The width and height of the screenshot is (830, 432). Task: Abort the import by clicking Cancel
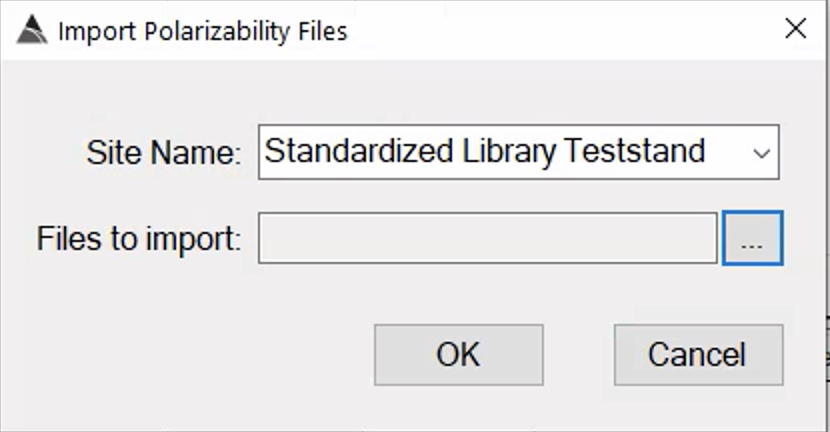coord(698,355)
